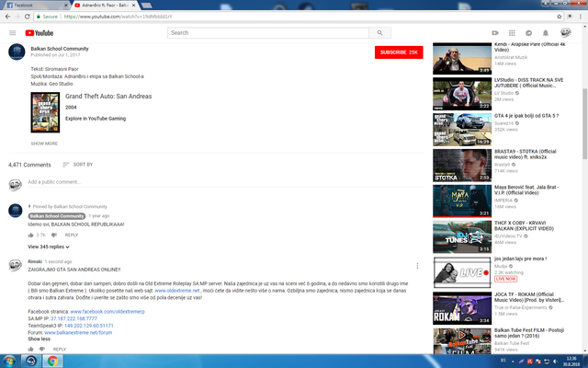588x368 pixels.
Task: Close the Facebook tab
Action: tap(66, 6)
